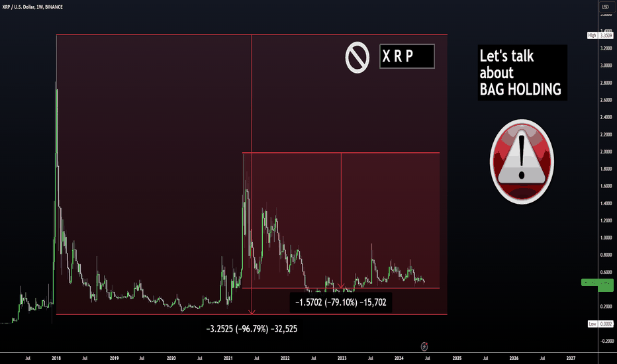Click the 1.0000 price axis label
Viewport: 617px width, 364px height.
tap(606, 238)
